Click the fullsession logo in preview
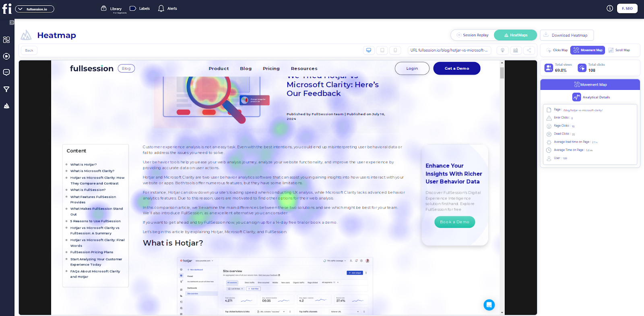Image resolution: width=644 pixels, height=316 pixels. pyautogui.click(x=92, y=69)
